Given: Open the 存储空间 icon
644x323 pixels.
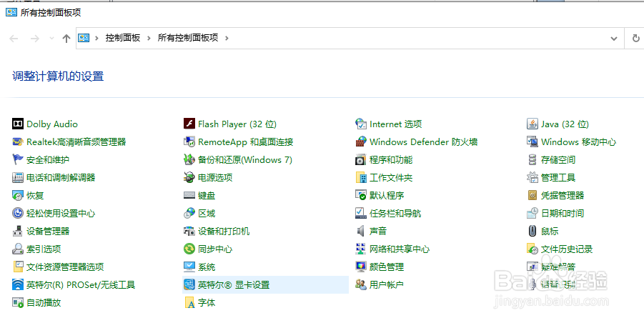Looking at the screenshot, I should point(532,159).
